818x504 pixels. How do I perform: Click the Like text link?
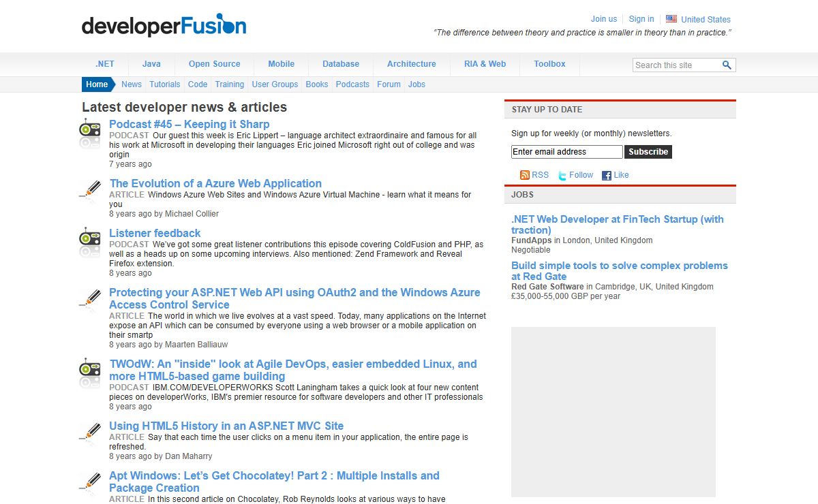point(621,175)
